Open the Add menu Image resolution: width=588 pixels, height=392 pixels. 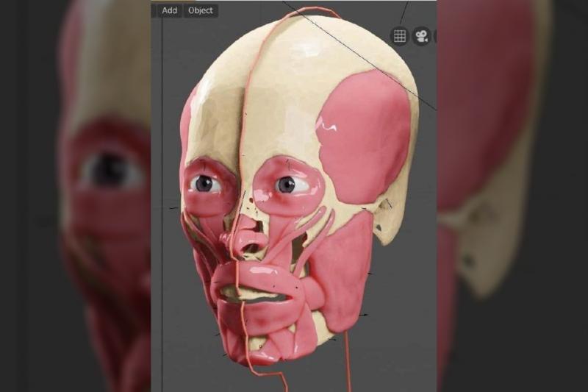coord(169,10)
